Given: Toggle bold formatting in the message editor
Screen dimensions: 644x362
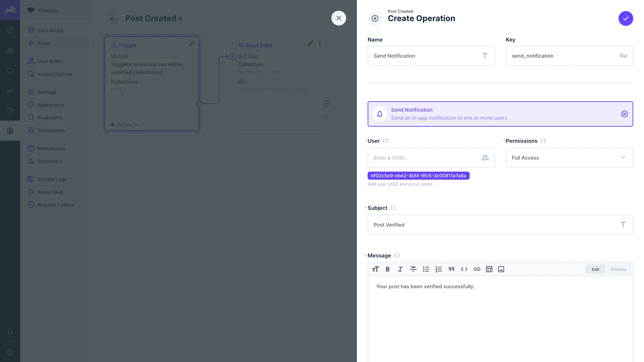Looking at the screenshot, I should pyautogui.click(x=388, y=269).
